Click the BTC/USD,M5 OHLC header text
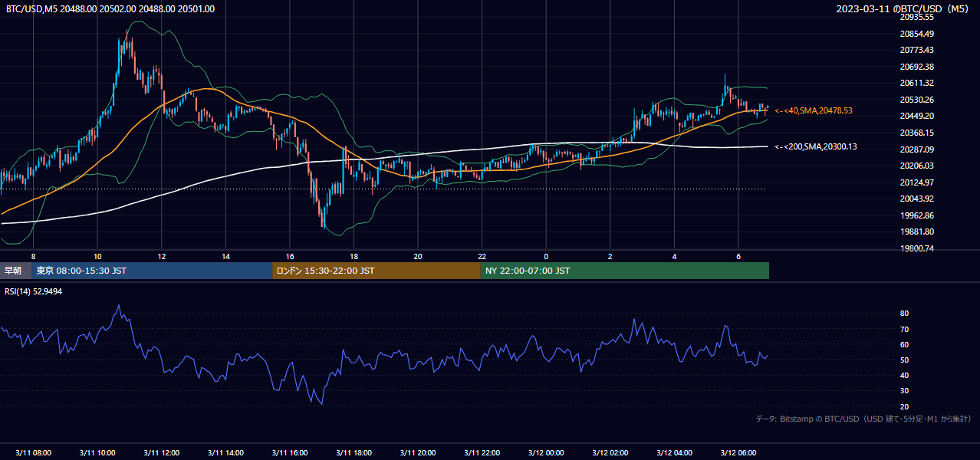This screenshot has height=460, width=980. [x=110, y=8]
